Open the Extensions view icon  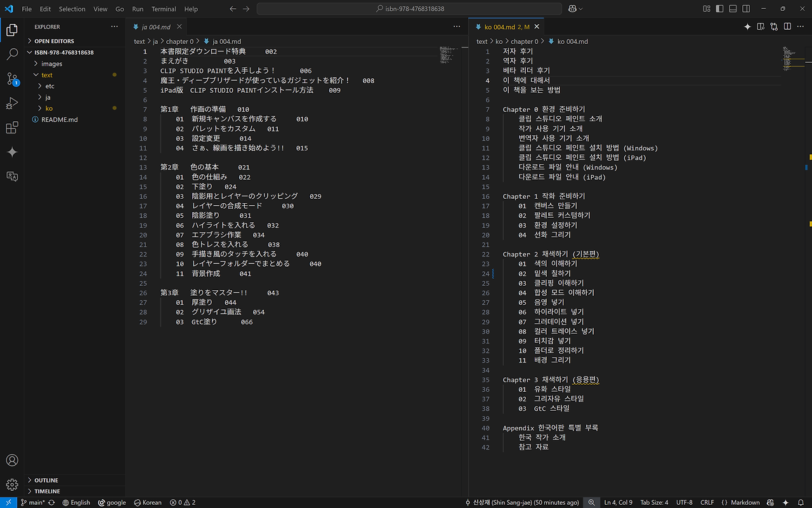click(12, 128)
